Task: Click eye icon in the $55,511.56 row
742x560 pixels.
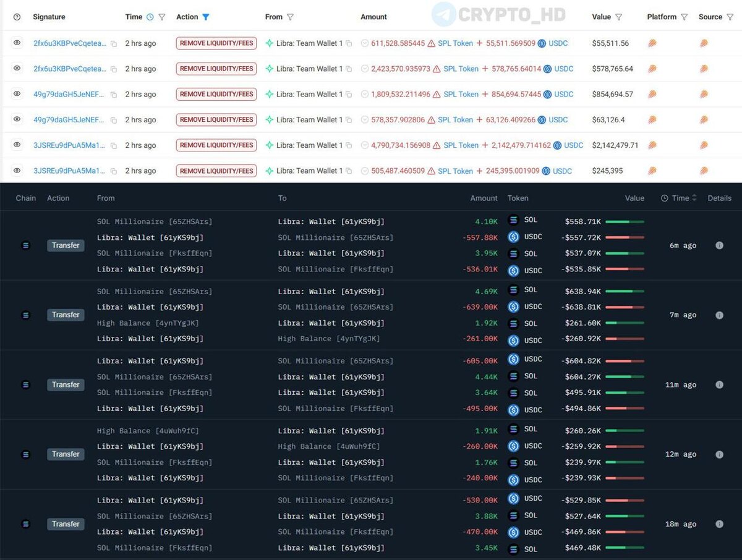Action: pyautogui.click(x=17, y=43)
